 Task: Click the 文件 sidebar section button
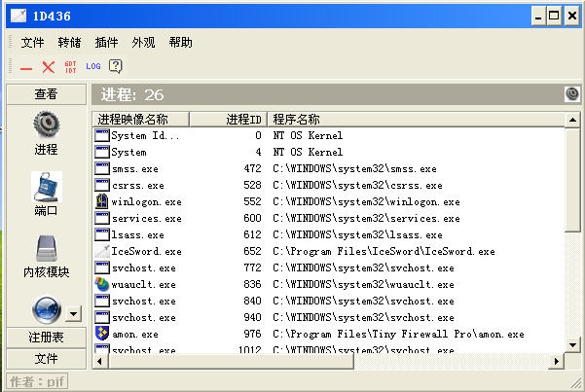[47, 359]
